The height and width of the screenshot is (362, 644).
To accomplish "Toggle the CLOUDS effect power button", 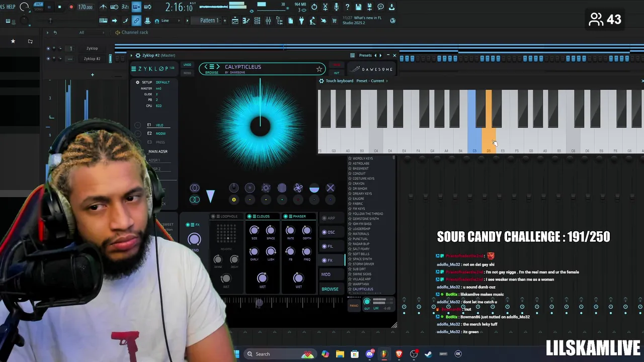I will (249, 217).
